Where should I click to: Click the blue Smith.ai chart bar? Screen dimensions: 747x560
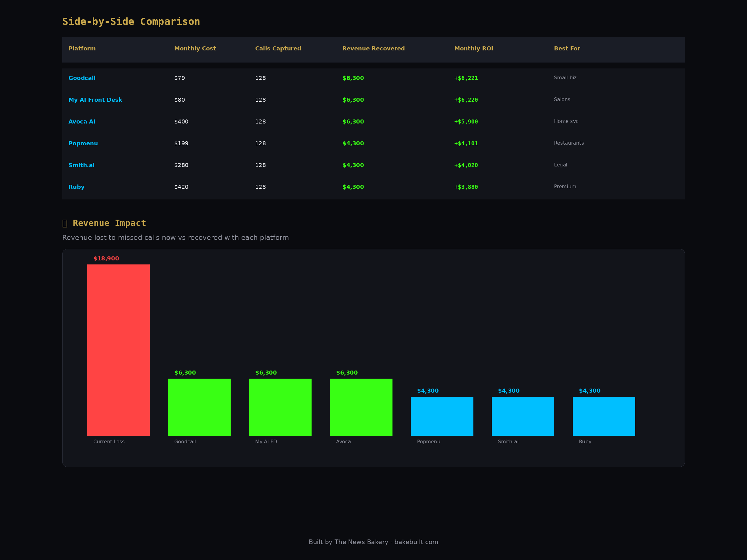523,416
